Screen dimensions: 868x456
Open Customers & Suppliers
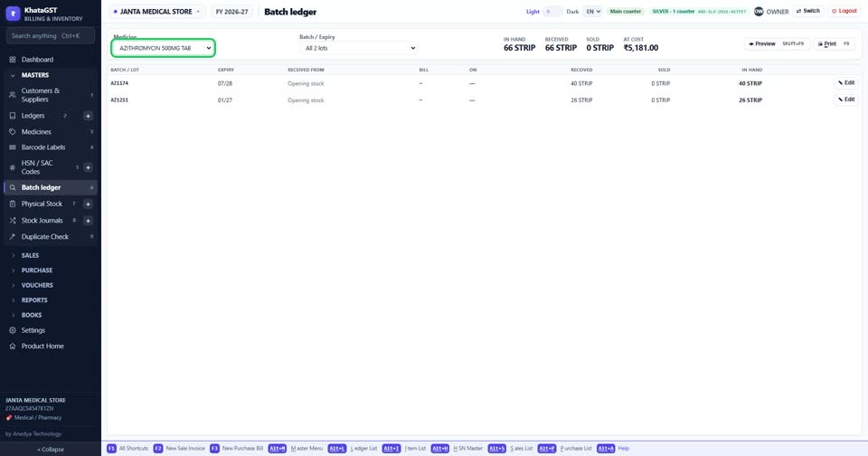click(x=51, y=95)
